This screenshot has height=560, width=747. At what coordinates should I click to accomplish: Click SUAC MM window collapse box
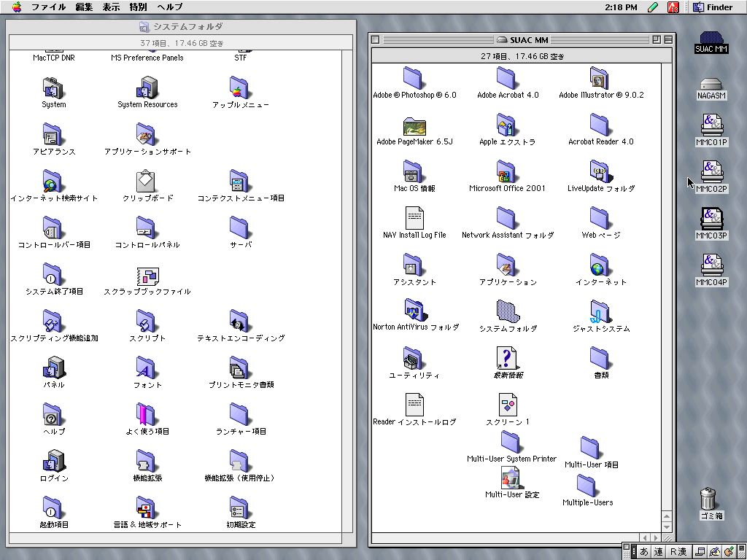668,39
